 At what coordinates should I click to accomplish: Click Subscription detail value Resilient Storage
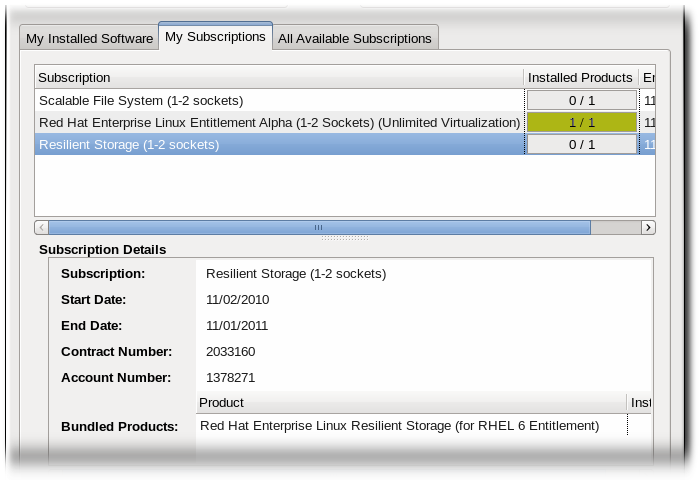coord(296,273)
